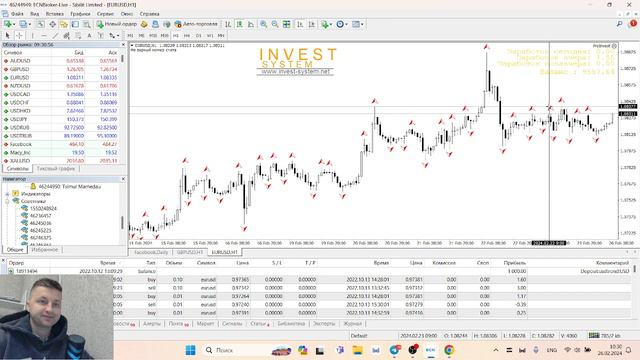
Task: Switch timeframe to MN
Action: pyautogui.click(x=221, y=36)
